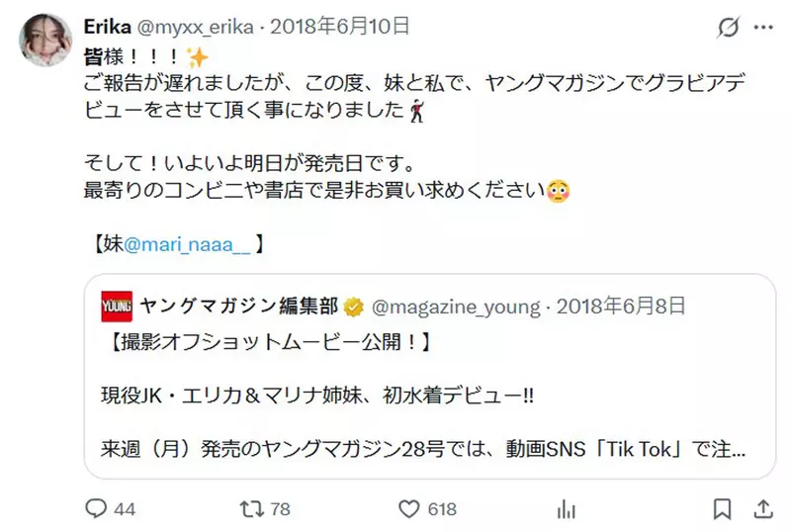Click the Erika display name

(108, 27)
